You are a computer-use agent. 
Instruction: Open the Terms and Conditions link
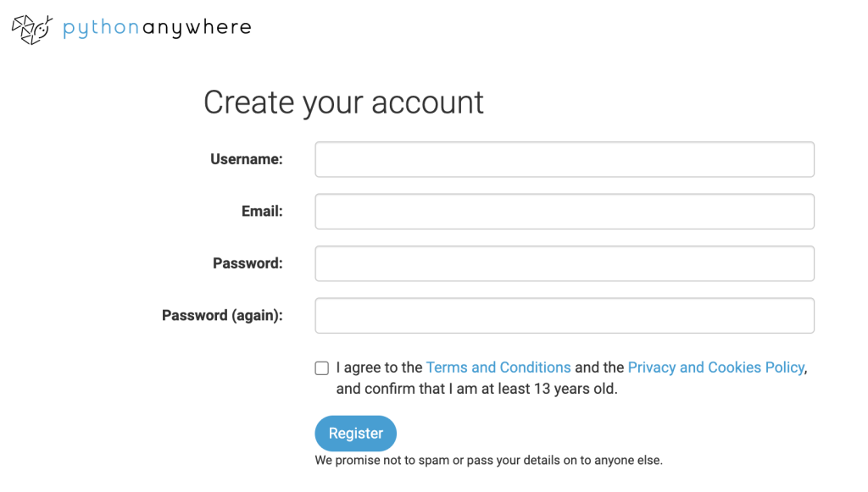pyautogui.click(x=498, y=368)
